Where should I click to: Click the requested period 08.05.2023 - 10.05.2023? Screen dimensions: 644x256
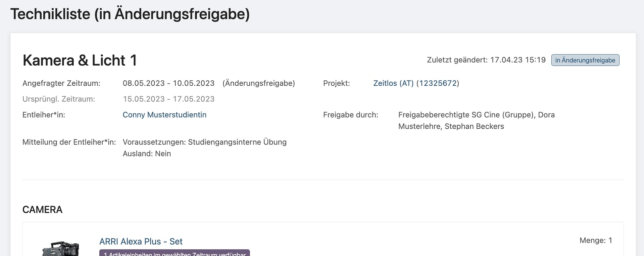(x=168, y=83)
